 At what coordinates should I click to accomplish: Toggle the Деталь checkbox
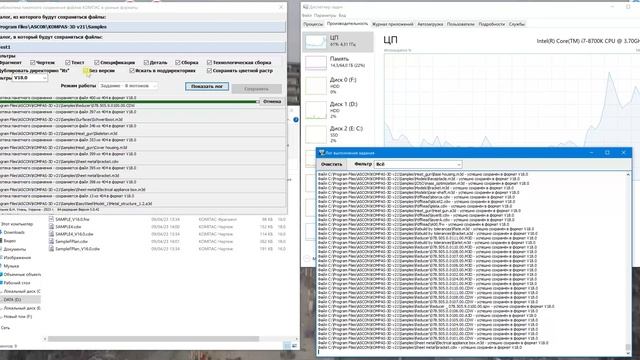pos(146,62)
